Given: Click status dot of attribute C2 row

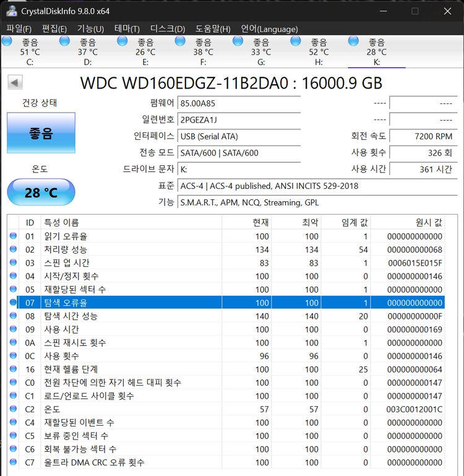Looking at the screenshot, I should pos(13,409).
